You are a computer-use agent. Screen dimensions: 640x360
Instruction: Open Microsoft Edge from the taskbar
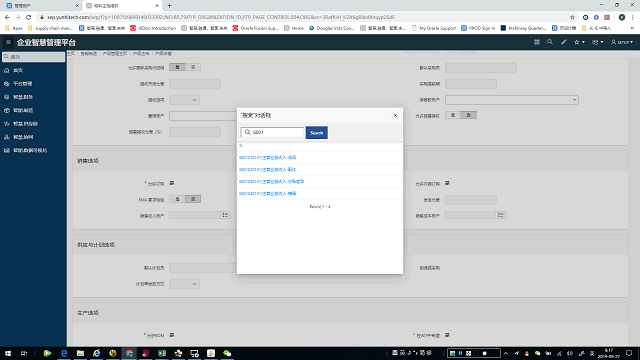click(x=64, y=353)
